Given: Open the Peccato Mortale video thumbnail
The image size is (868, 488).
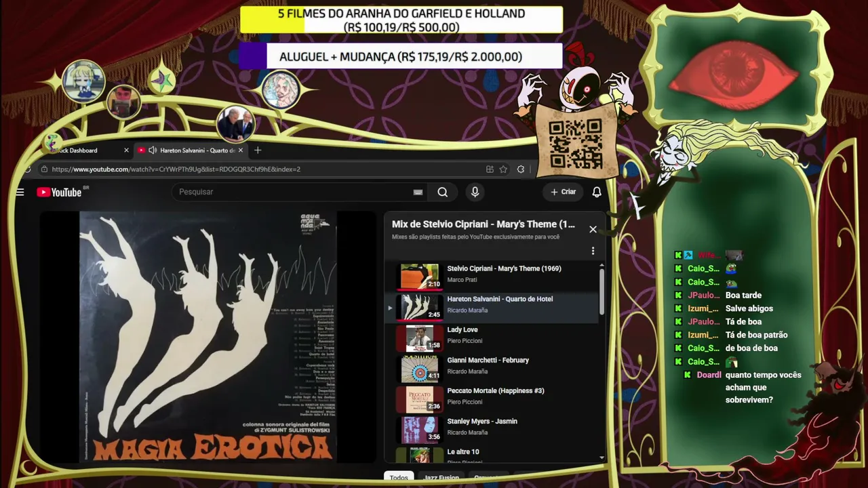Looking at the screenshot, I should pos(420,399).
